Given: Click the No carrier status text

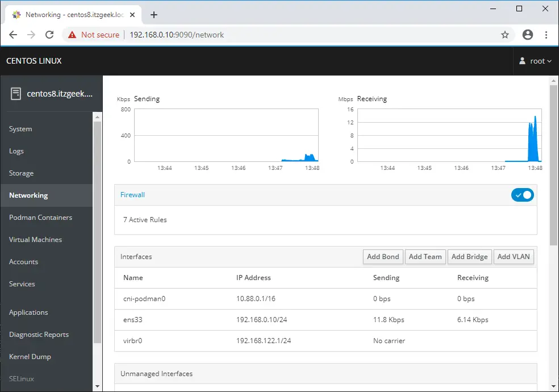Looking at the screenshot, I should point(389,341).
